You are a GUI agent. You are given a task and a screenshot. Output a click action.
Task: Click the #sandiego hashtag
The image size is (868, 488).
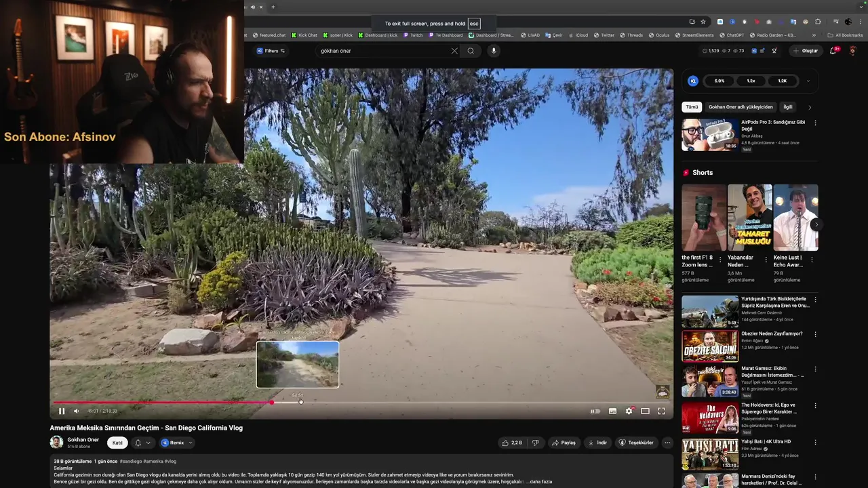131,462
